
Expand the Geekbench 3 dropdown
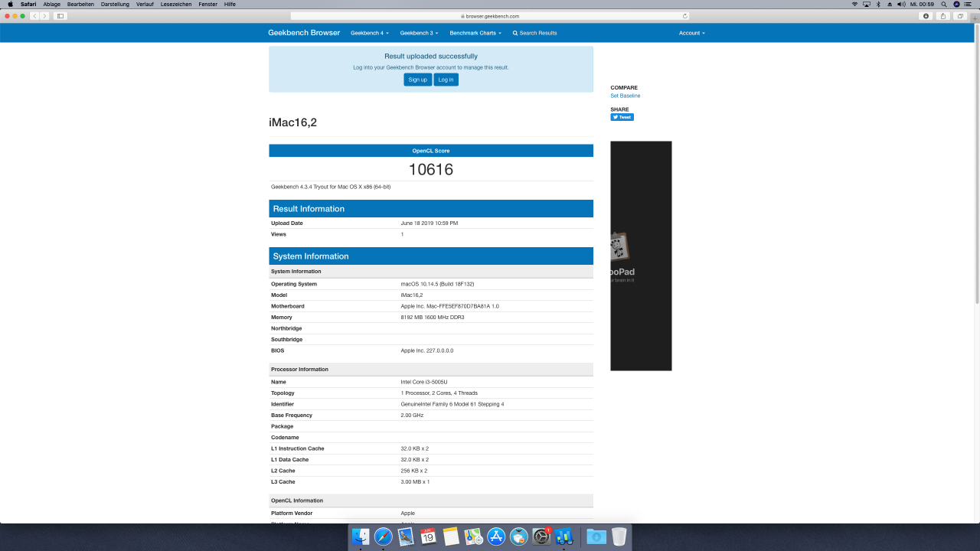(419, 33)
